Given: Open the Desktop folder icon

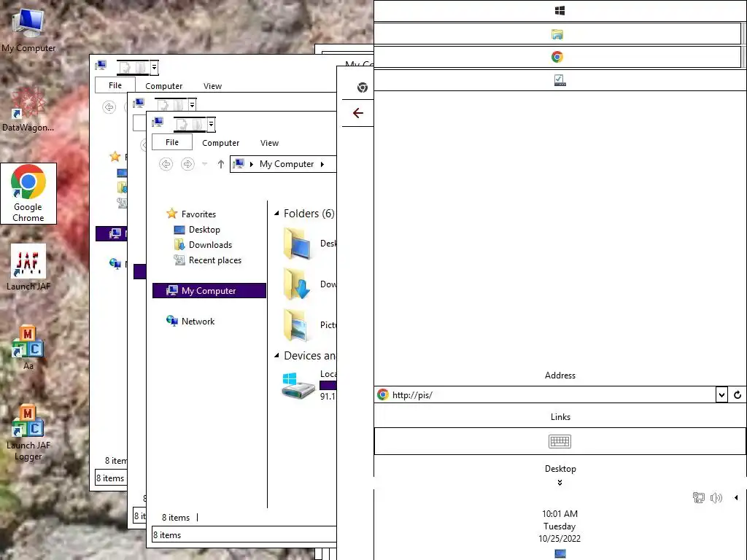Looking at the screenshot, I should tap(298, 244).
